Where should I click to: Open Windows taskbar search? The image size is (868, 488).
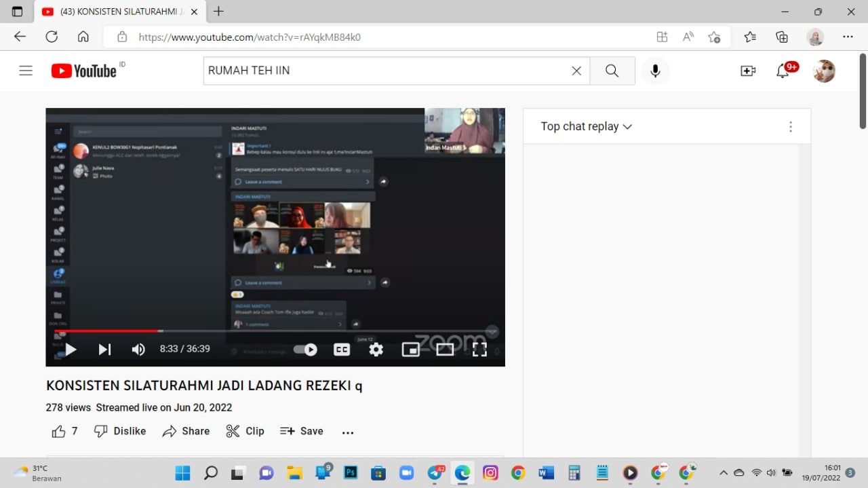[x=210, y=473]
